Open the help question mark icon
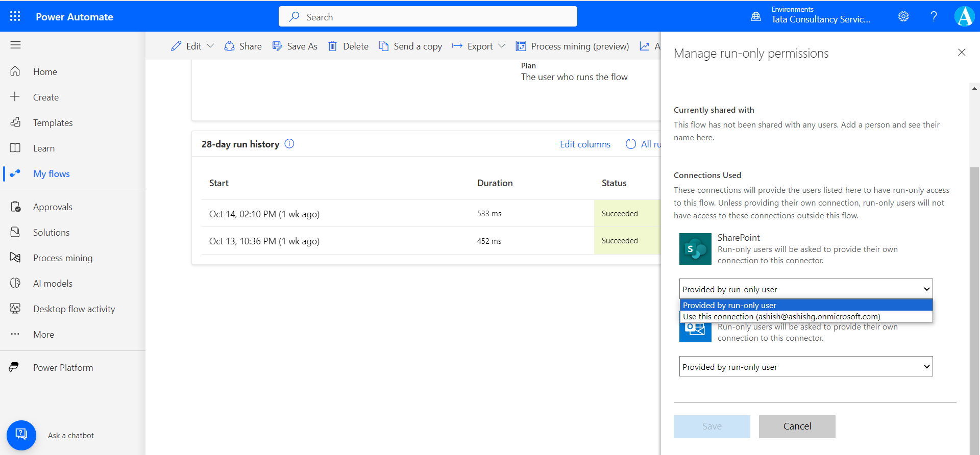Screen dimensions: 980x455 (x=934, y=16)
